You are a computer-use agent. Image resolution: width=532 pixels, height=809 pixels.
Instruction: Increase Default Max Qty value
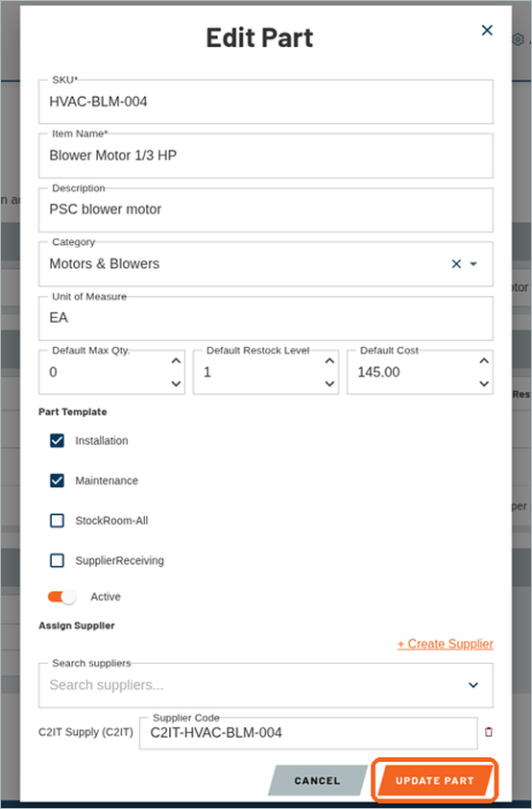tap(176, 360)
